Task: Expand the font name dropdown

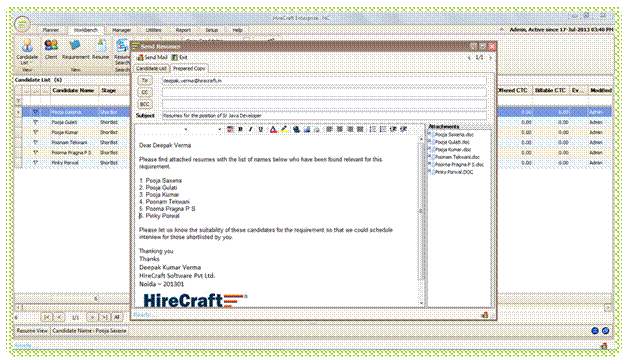Action: tap(186, 130)
